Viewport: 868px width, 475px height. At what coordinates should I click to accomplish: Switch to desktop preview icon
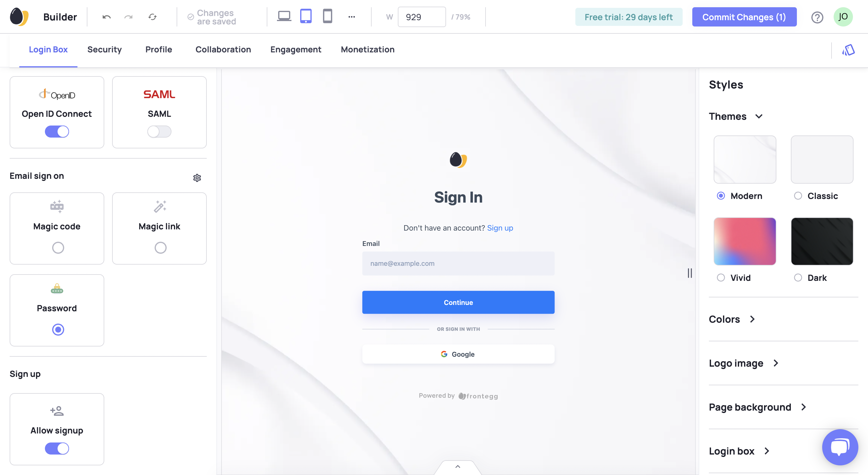click(284, 16)
